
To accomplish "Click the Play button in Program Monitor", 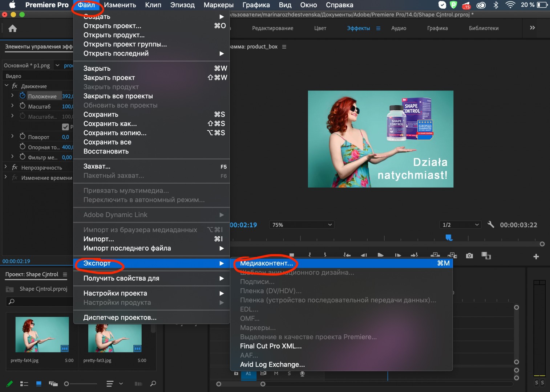I will (380, 256).
